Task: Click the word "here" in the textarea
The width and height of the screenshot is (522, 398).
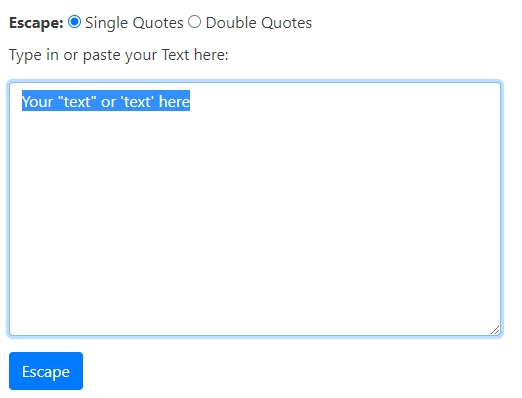Action: click(x=174, y=101)
